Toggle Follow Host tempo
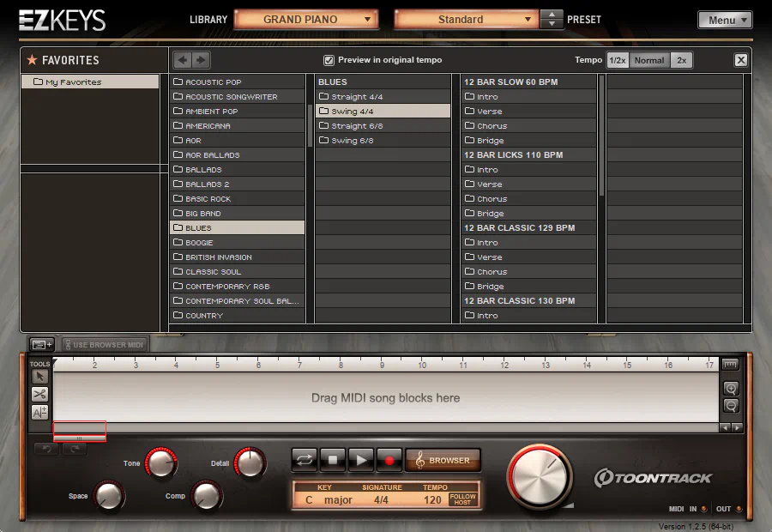 pos(462,499)
